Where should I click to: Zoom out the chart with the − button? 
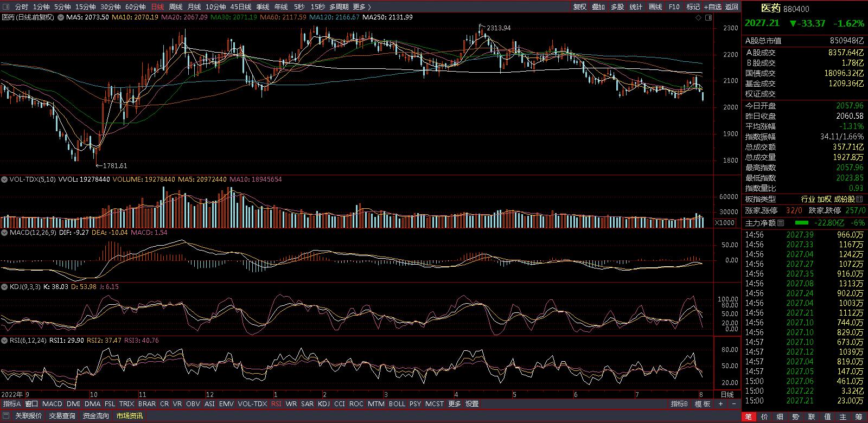click(733, 404)
